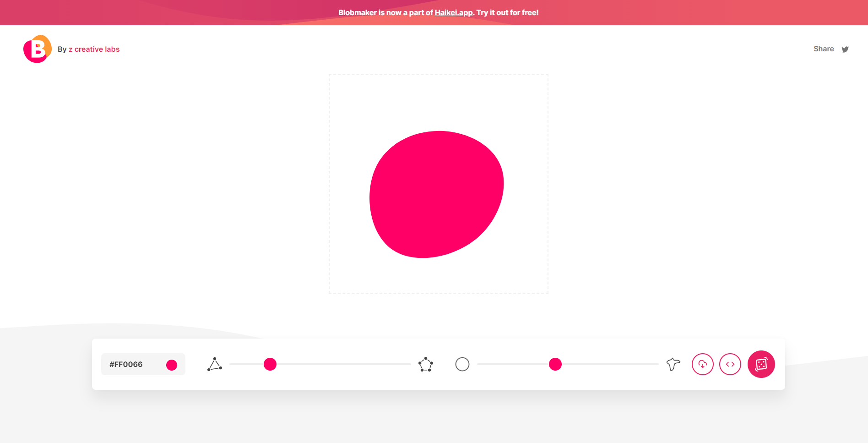The image size is (868, 443).
Task: Click the spiky high-contrast blob icon
Action: pos(673,364)
